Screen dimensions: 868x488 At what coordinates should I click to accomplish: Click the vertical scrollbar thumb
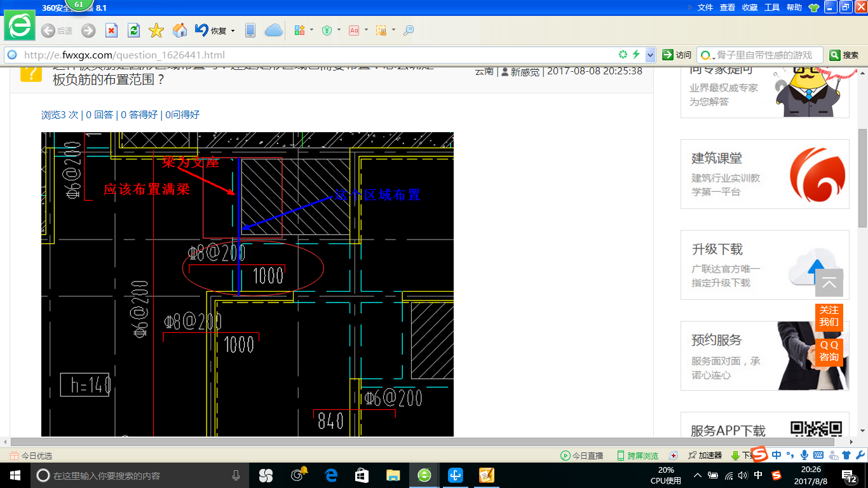862,178
